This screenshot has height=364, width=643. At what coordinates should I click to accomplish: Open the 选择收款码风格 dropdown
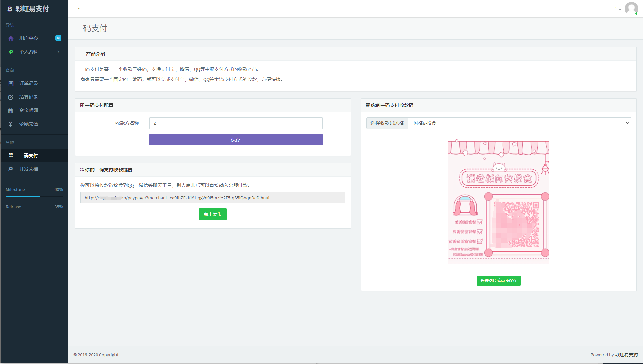pyautogui.click(x=519, y=123)
